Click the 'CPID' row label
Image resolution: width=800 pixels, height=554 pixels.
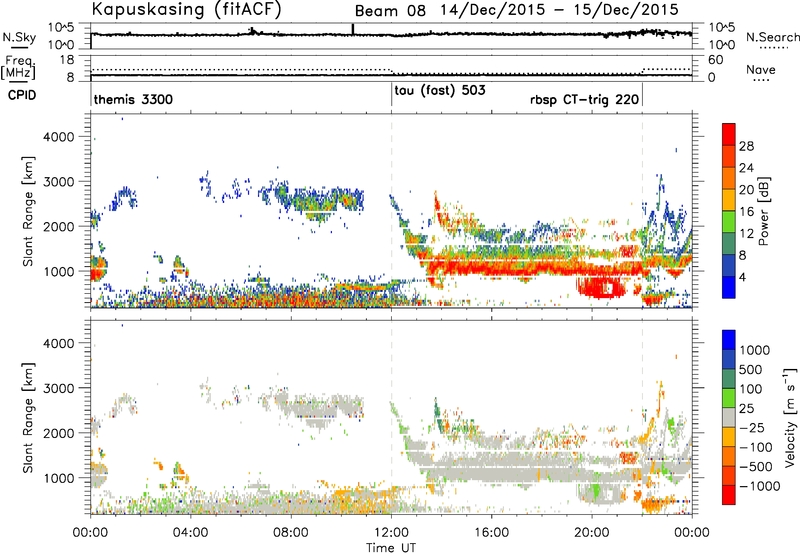22,95
